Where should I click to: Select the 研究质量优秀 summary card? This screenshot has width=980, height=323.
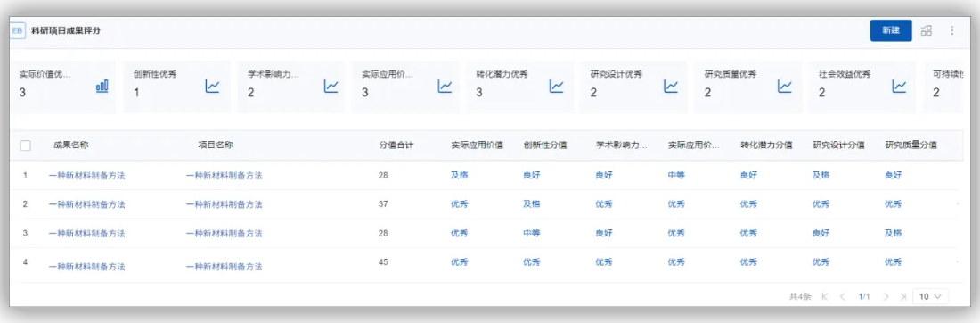click(748, 87)
